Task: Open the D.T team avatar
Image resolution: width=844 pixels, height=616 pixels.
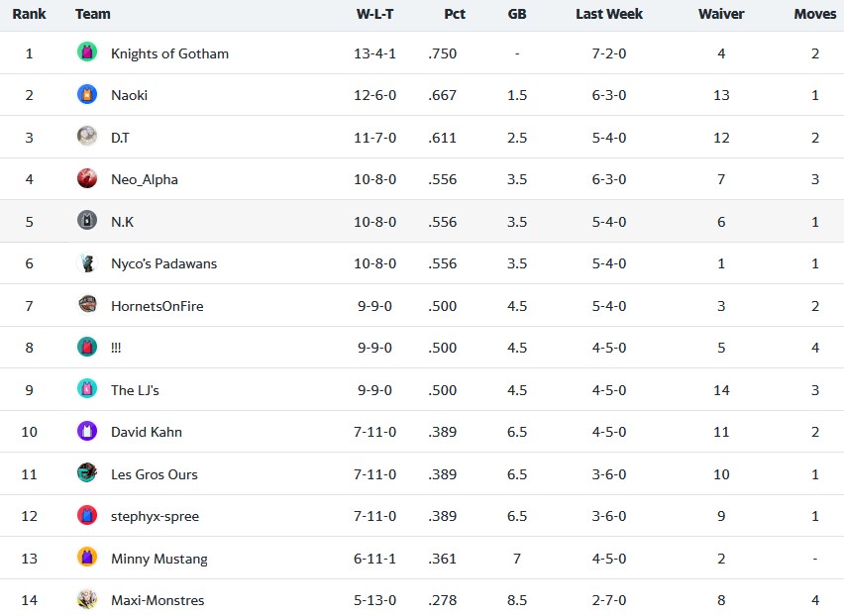Action: pyautogui.click(x=87, y=136)
